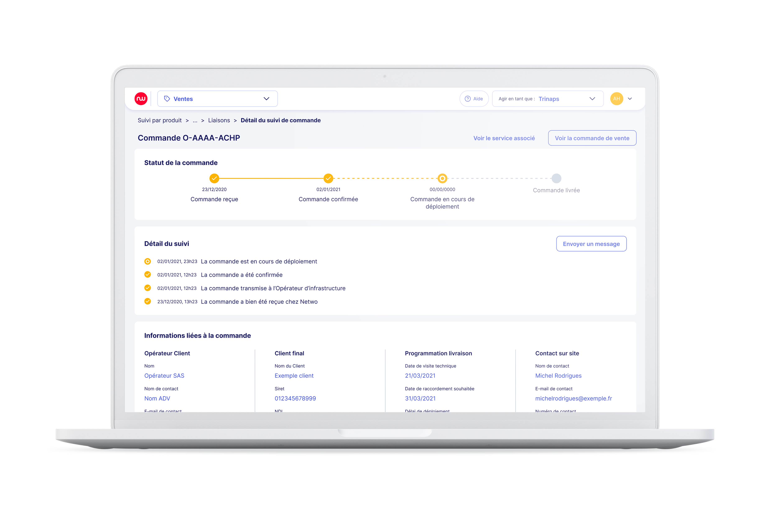
Task: Open the Ventes dropdown chevron
Action: click(x=266, y=99)
